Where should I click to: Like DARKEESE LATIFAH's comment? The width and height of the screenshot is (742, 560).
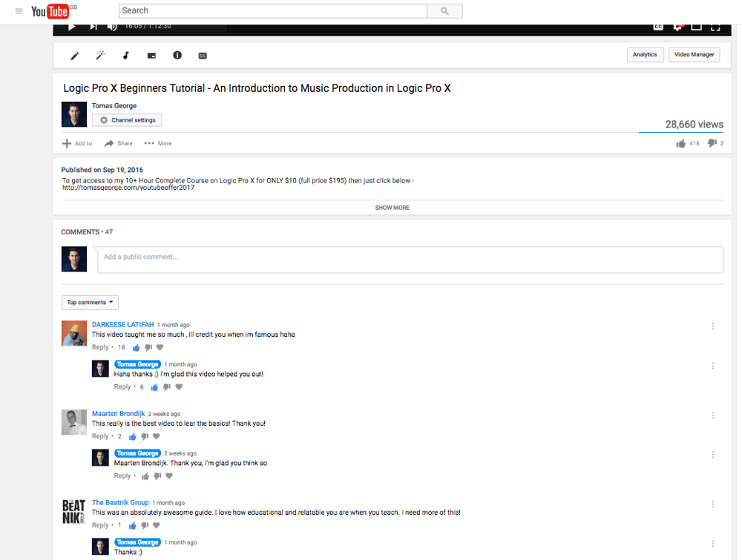coord(137,348)
